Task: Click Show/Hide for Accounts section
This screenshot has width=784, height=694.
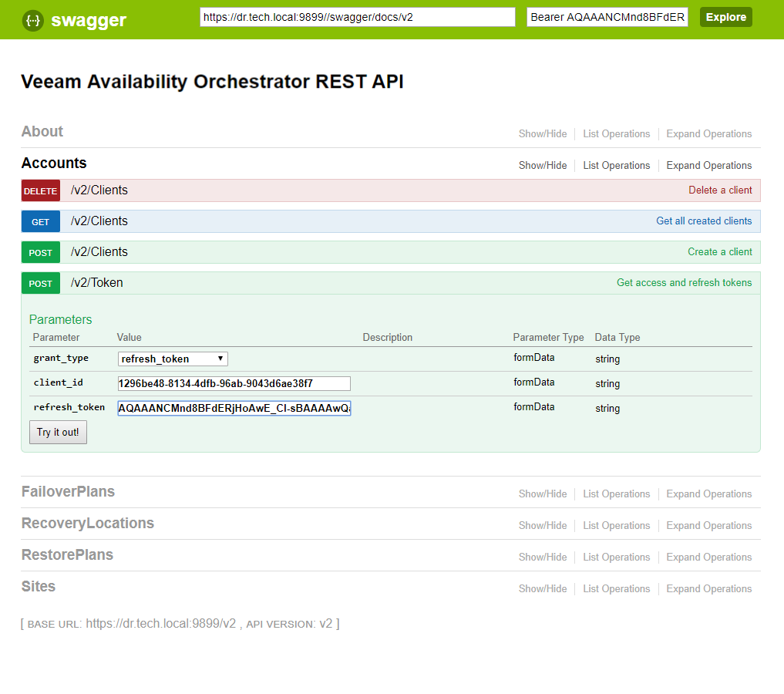Action: (543, 166)
